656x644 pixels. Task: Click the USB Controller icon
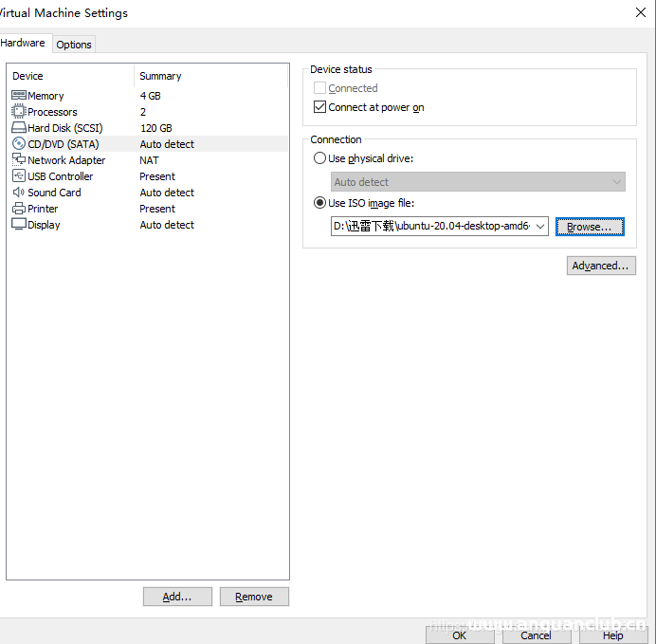coord(19,176)
